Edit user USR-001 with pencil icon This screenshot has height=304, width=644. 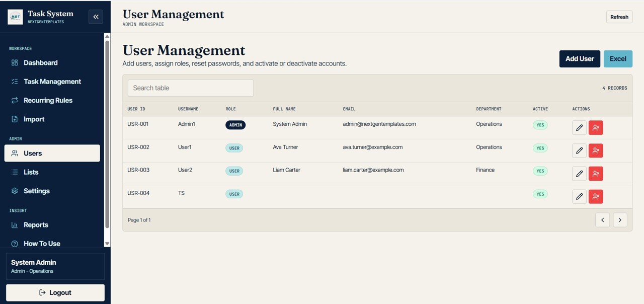[580, 128]
